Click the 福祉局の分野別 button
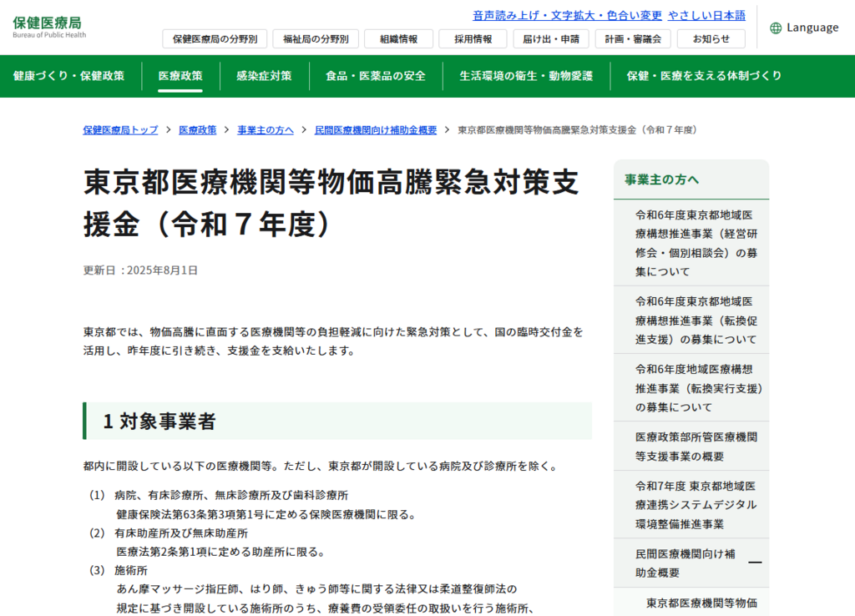The image size is (855, 616). point(316,38)
